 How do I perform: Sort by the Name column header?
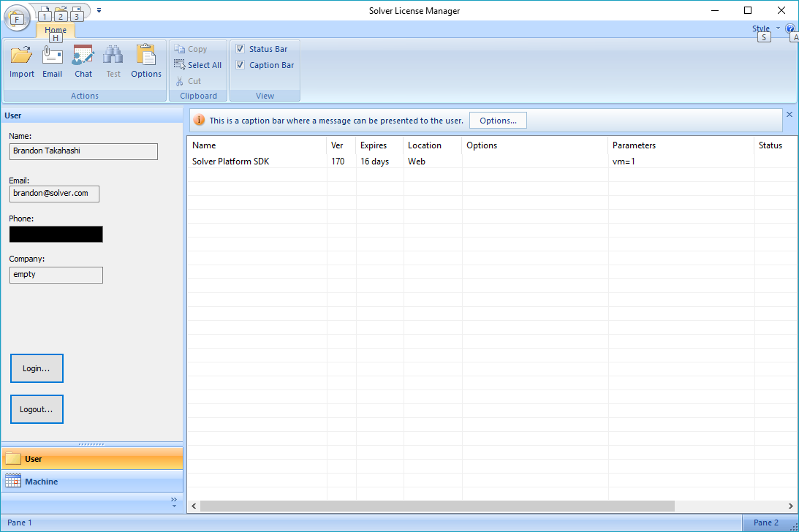[x=257, y=145]
